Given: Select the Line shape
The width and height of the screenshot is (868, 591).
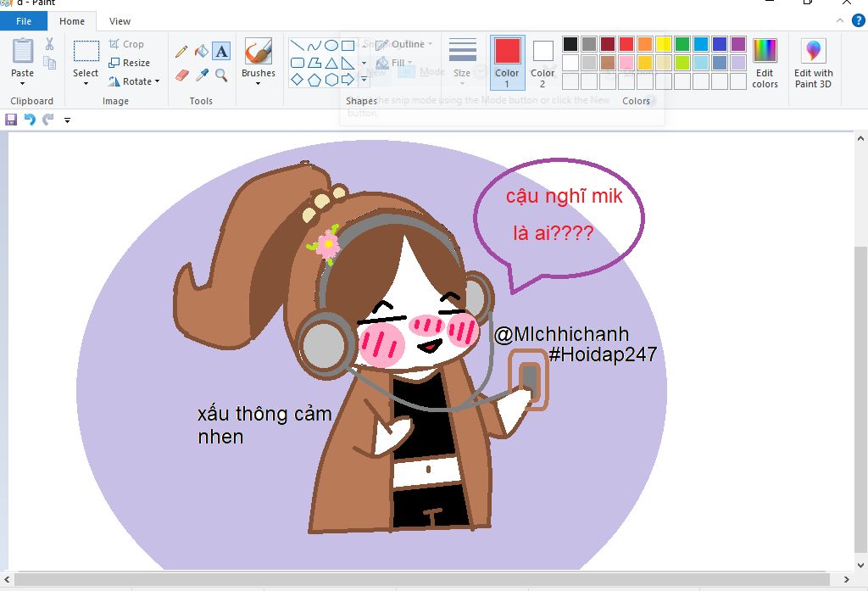Looking at the screenshot, I should (298, 46).
